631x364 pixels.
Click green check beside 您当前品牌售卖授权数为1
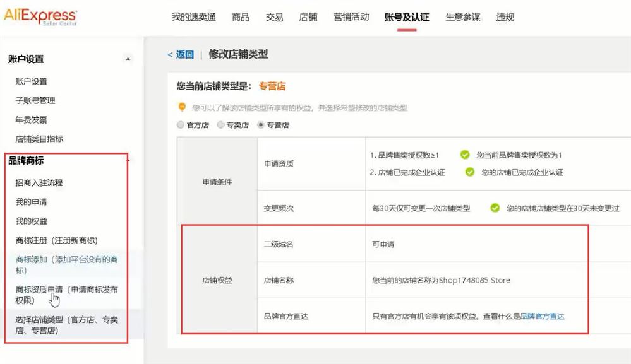click(465, 155)
